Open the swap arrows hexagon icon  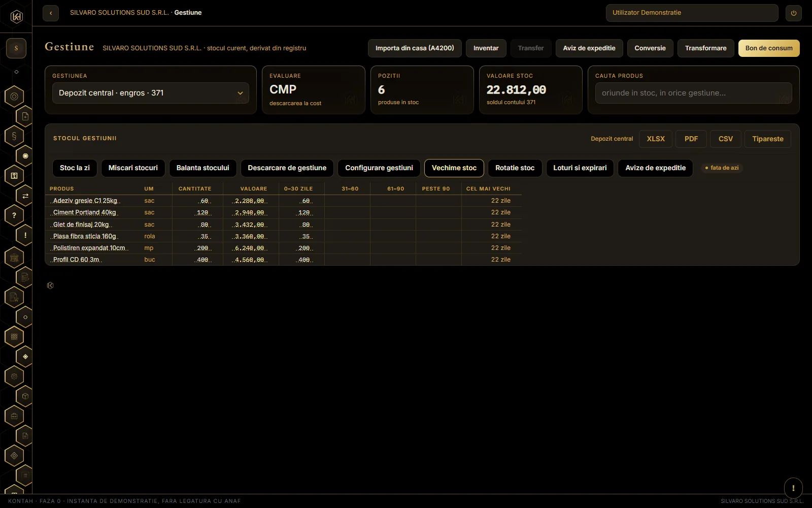click(x=25, y=196)
